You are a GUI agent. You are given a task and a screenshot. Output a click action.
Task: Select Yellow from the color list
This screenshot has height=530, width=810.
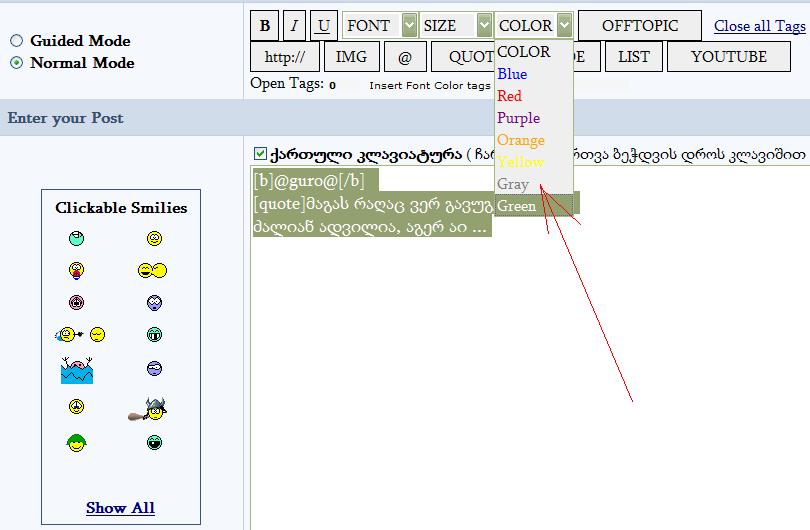[x=534, y=162]
